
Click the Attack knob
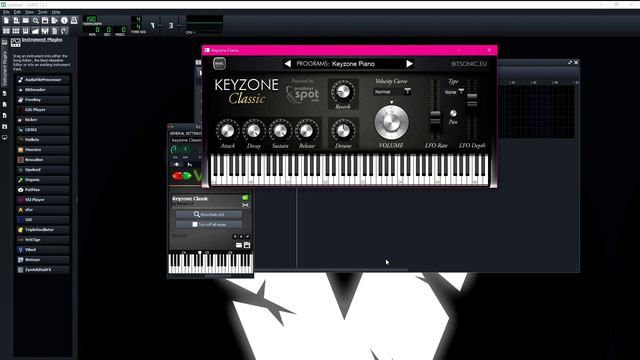227,131
